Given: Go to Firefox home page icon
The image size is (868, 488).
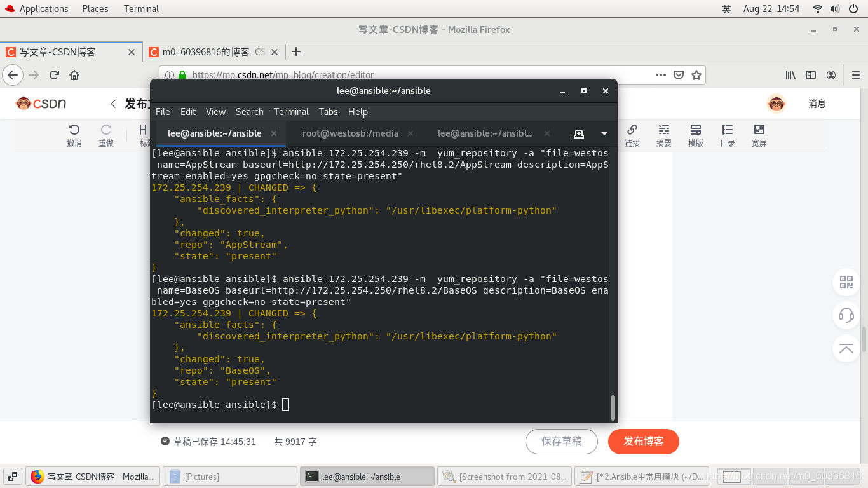Looking at the screenshot, I should pyautogui.click(x=74, y=75).
